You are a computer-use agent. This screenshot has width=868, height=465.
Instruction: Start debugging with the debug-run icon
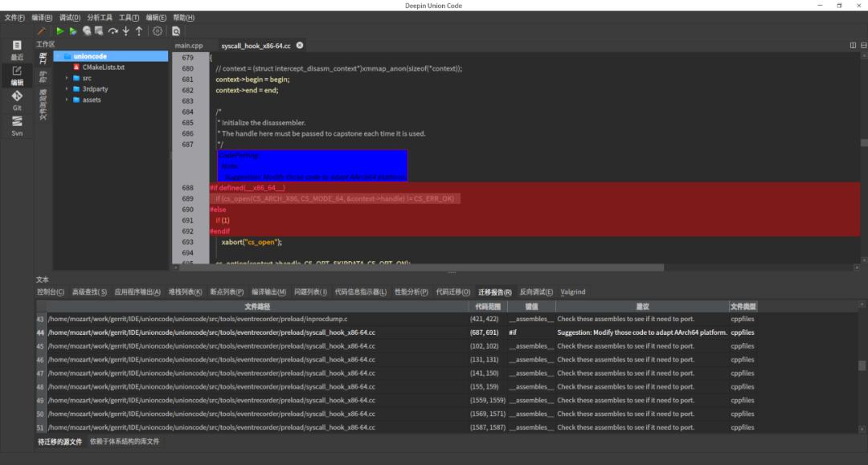73,31
